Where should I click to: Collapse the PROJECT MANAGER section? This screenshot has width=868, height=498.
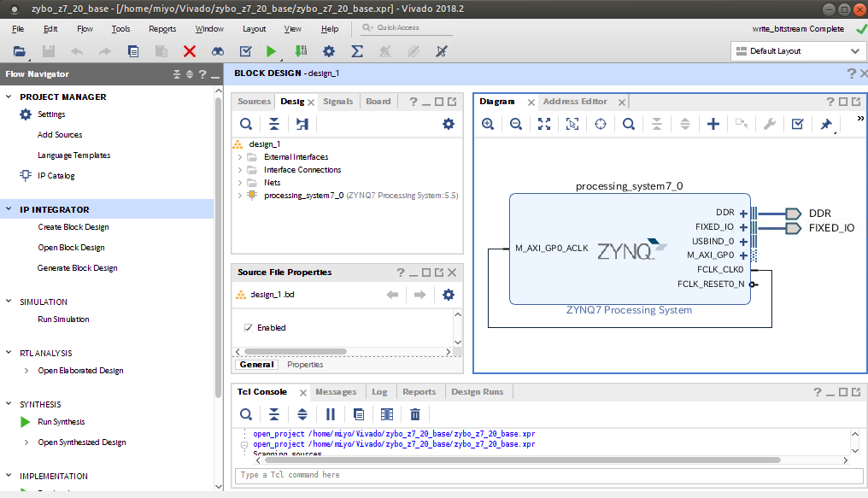[9, 97]
